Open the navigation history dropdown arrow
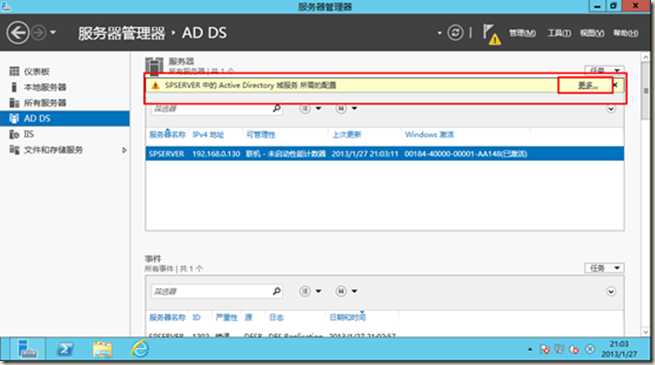Image resolution: width=655 pixels, height=365 pixels. (53, 32)
